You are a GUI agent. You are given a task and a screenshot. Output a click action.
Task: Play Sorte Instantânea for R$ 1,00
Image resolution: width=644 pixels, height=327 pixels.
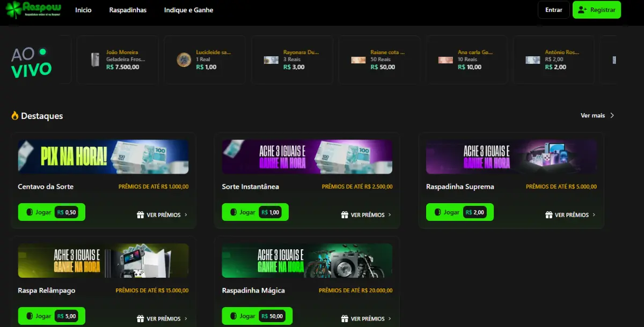pyautogui.click(x=255, y=212)
